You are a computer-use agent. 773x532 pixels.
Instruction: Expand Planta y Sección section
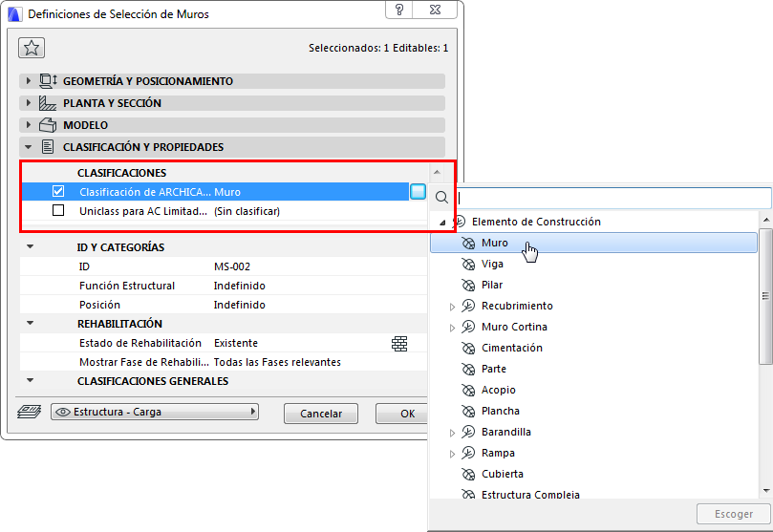click(x=28, y=103)
